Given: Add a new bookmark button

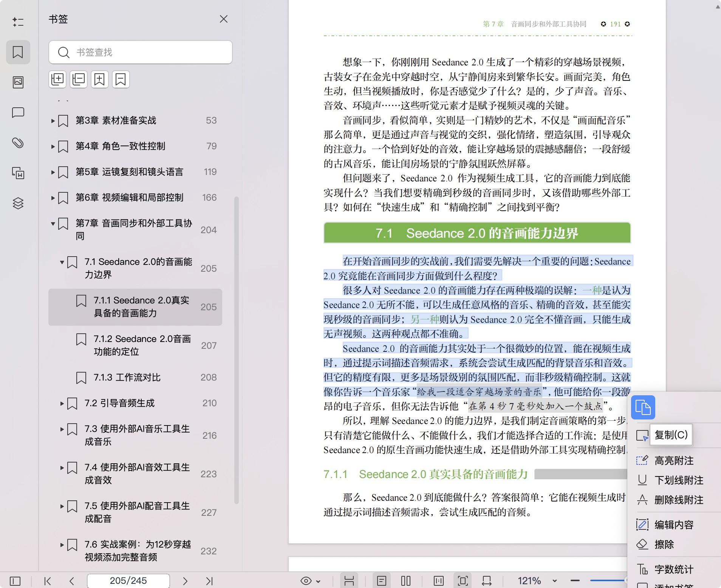Looking at the screenshot, I should pyautogui.click(x=100, y=79).
